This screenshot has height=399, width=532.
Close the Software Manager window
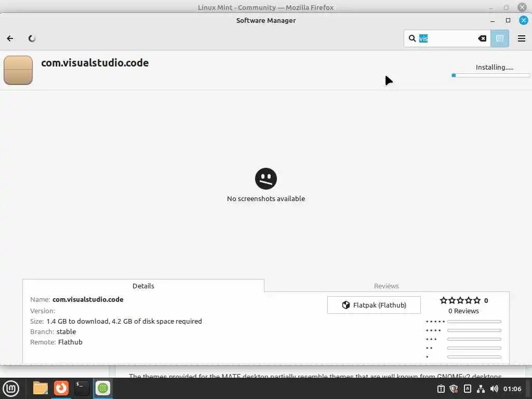pyautogui.click(x=524, y=20)
